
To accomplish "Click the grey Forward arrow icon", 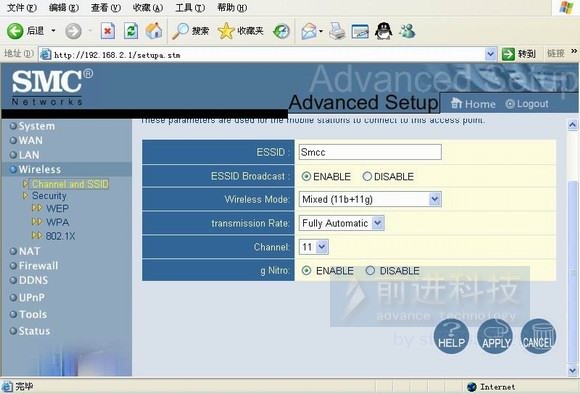I will point(73,31).
